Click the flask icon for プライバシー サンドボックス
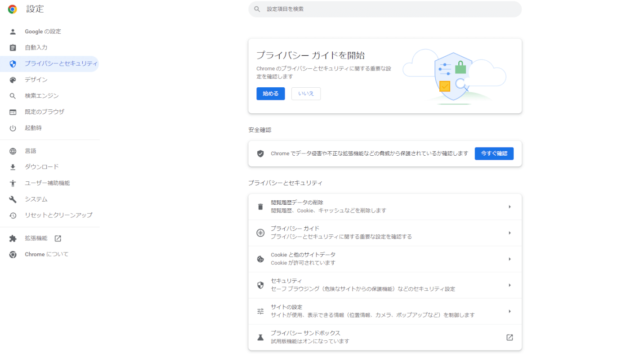The height and width of the screenshot is (360, 644). [x=260, y=337]
